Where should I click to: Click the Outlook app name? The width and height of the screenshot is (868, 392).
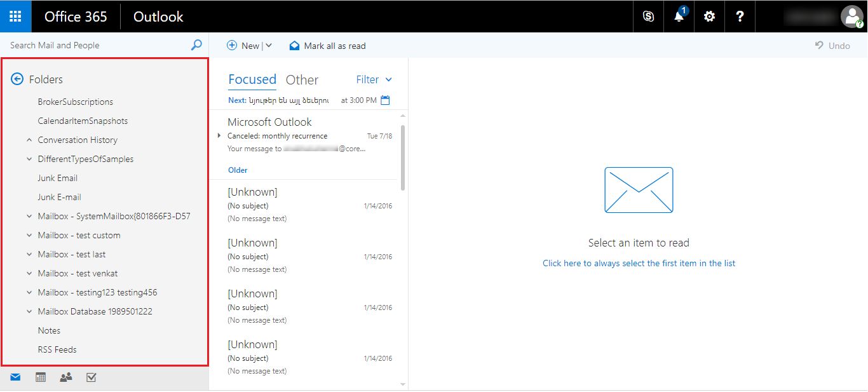click(x=158, y=17)
